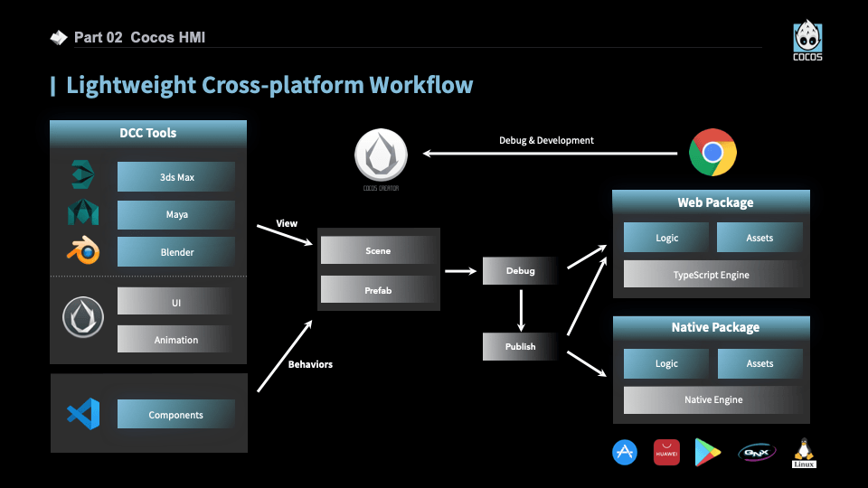Viewport: 868px width, 488px height.
Task: Click the Cocos Creator icon in DCC Tools
Action: (x=83, y=317)
